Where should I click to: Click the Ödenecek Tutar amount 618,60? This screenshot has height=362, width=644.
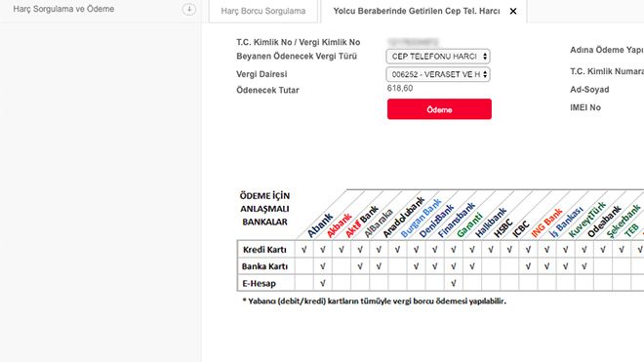400,89
